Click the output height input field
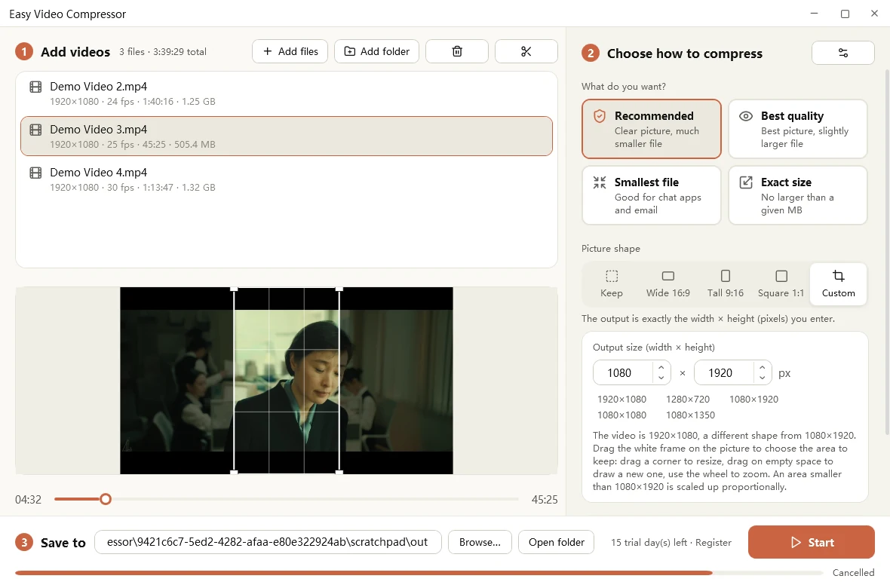890x588 pixels. [724, 373]
